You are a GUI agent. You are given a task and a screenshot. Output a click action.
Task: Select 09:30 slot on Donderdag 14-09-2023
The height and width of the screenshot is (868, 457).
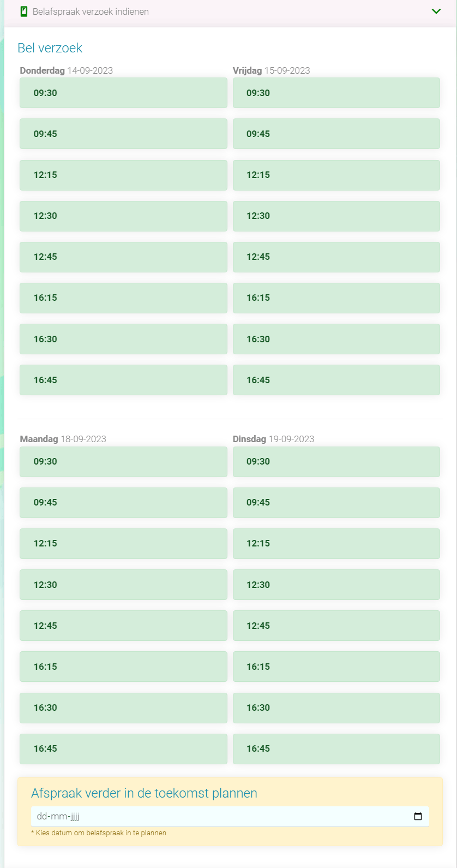(x=123, y=93)
